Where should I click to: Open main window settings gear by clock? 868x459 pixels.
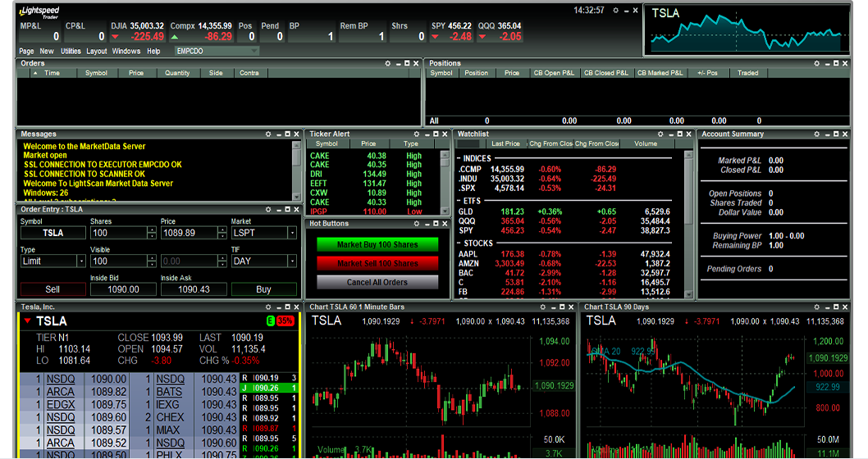[615, 11]
